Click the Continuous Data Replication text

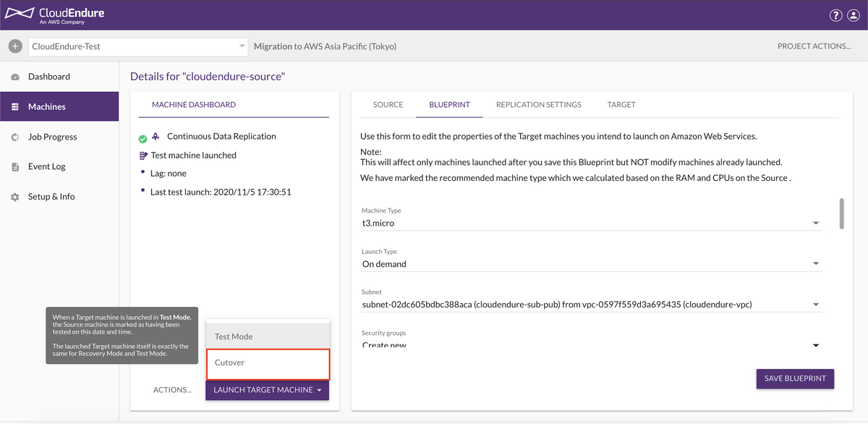click(x=221, y=136)
